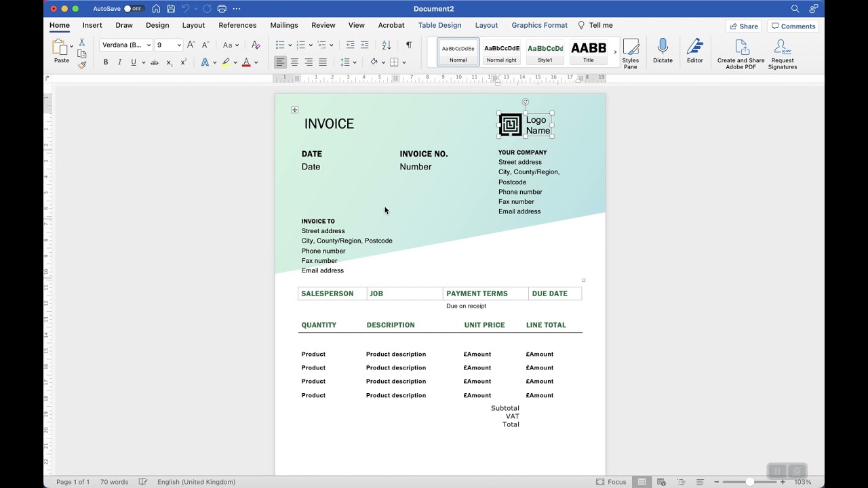Expand the styles gallery arrow
868x488 pixels.
pos(616,52)
